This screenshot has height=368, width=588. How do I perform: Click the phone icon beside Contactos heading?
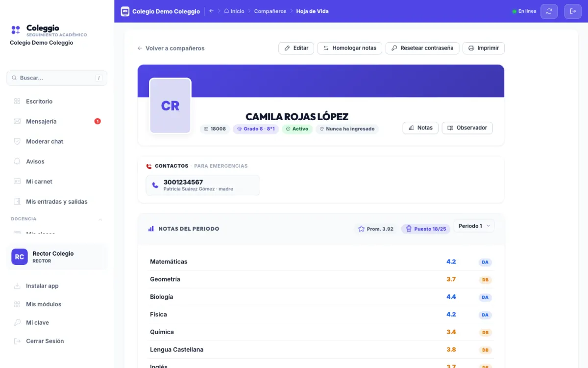coord(149,166)
